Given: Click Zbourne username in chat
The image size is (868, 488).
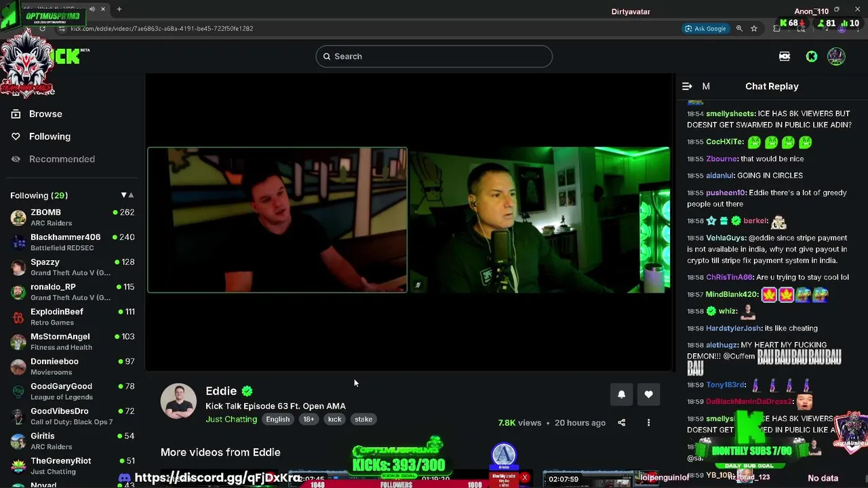Looking at the screenshot, I should tap(722, 159).
